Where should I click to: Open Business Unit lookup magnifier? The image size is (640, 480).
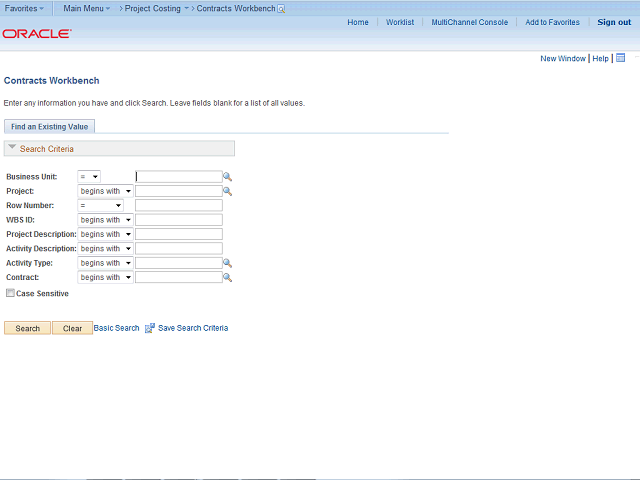(x=227, y=177)
